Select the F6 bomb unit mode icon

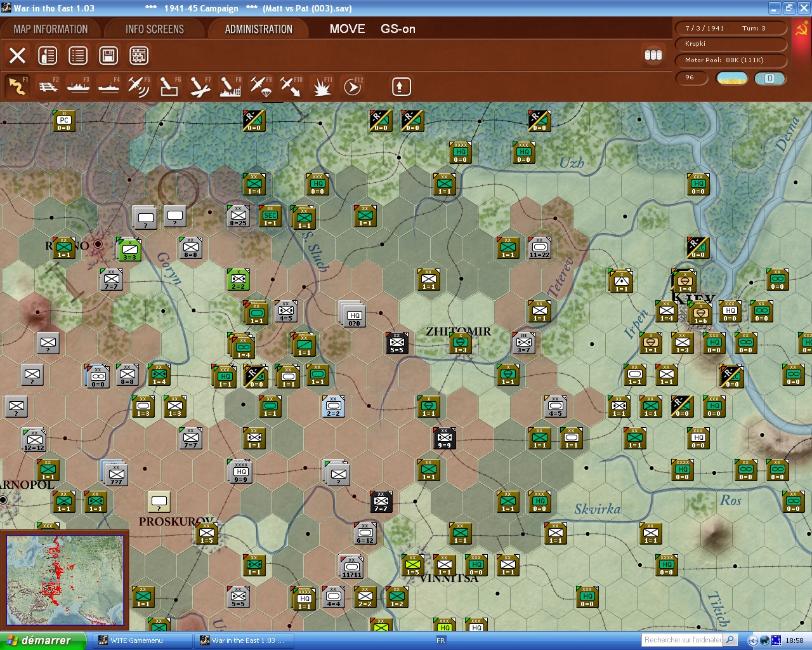coord(169,86)
